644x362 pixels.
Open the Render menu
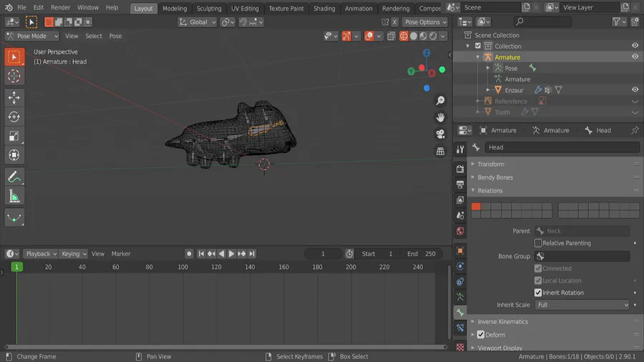coord(60,7)
